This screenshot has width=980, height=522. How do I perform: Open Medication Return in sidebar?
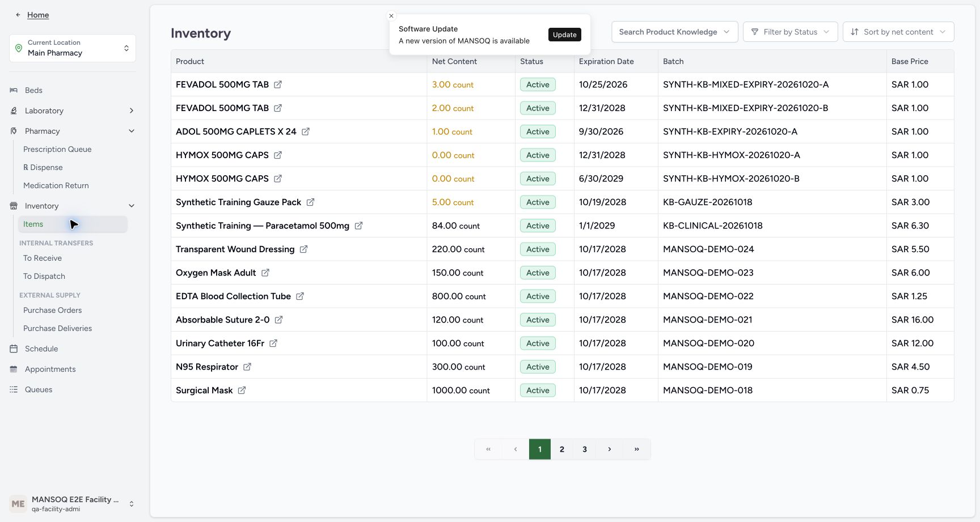coord(56,185)
